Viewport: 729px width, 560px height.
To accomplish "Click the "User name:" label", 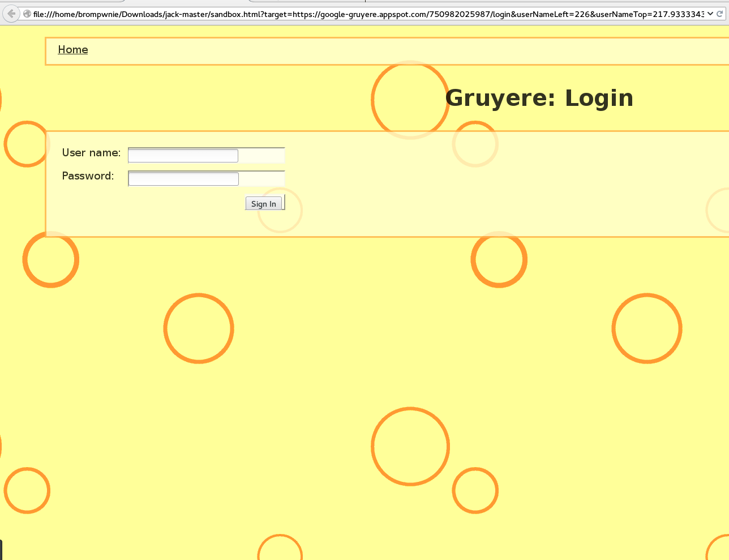I will pyautogui.click(x=91, y=153).
